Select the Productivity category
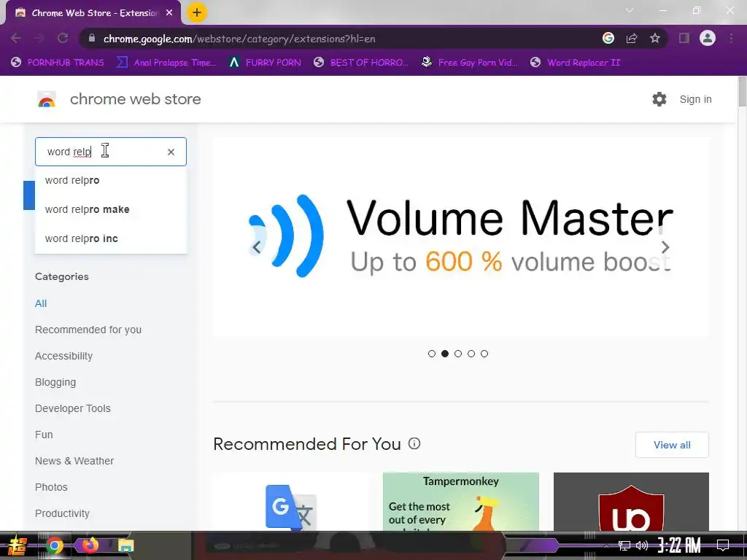747x560 pixels. [x=62, y=513]
